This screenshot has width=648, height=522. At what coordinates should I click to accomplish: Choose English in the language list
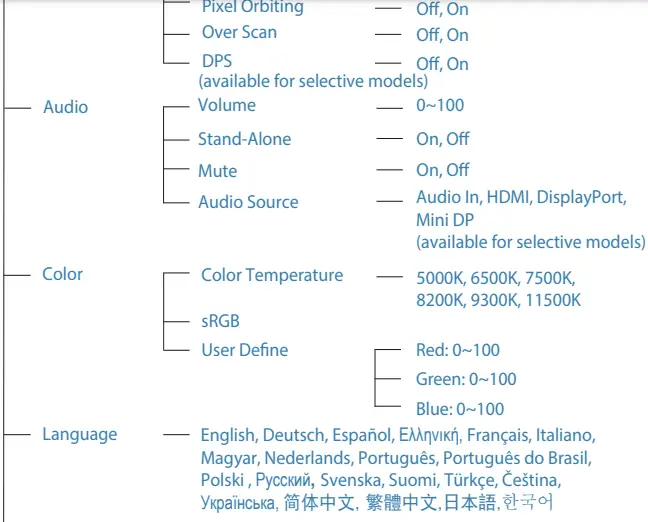pyautogui.click(x=229, y=435)
